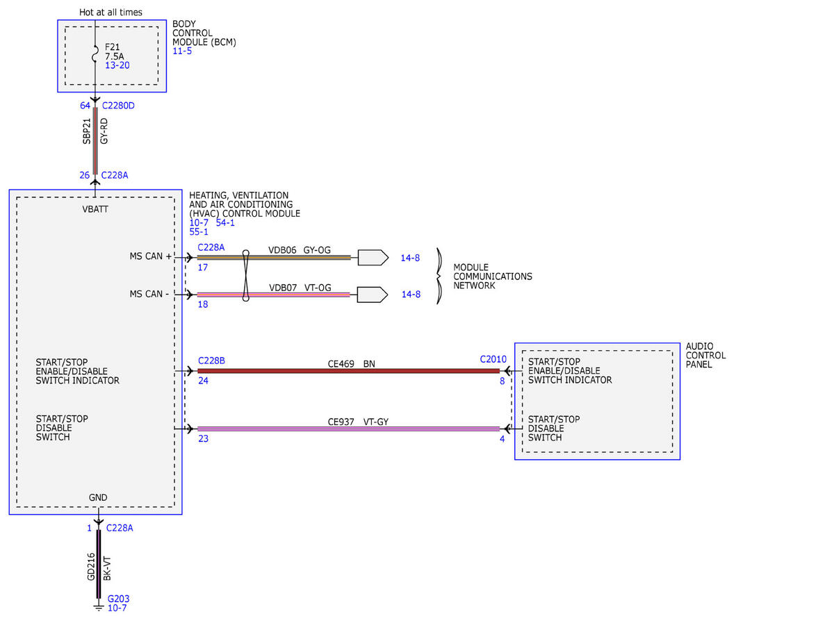The height and width of the screenshot is (644, 834).
Task: Select pin number 8 on connector C2010
Action: point(502,381)
